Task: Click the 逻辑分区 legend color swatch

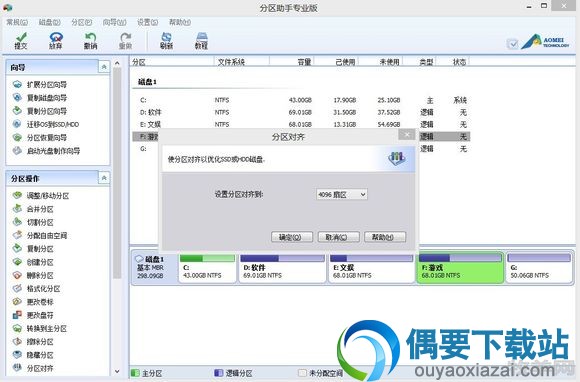Action: click(219, 373)
